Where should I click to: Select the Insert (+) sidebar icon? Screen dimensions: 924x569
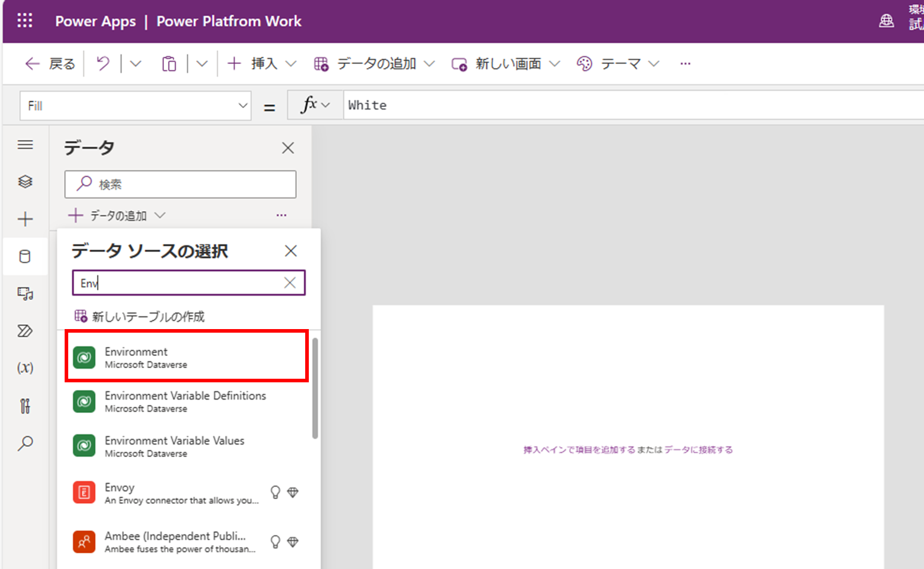[x=25, y=219]
